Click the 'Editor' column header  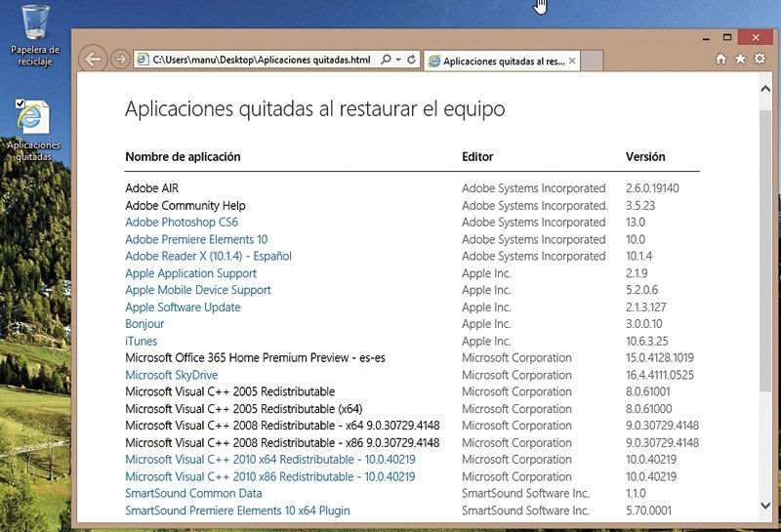(477, 156)
